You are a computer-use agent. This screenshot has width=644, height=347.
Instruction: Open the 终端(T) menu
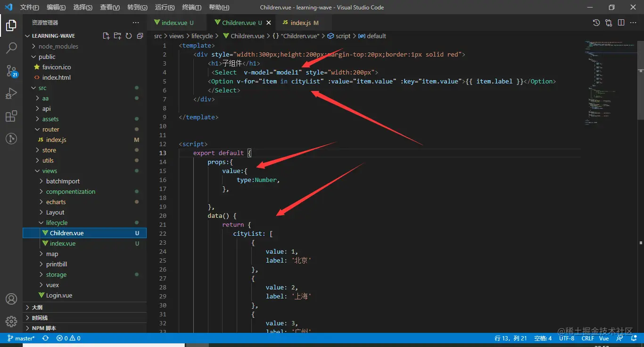192,8
